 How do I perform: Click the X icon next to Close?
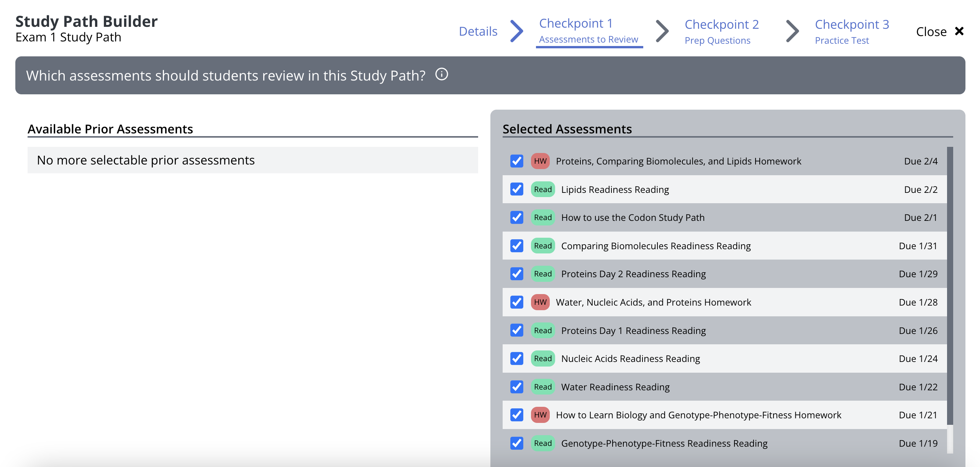pyautogui.click(x=959, y=31)
